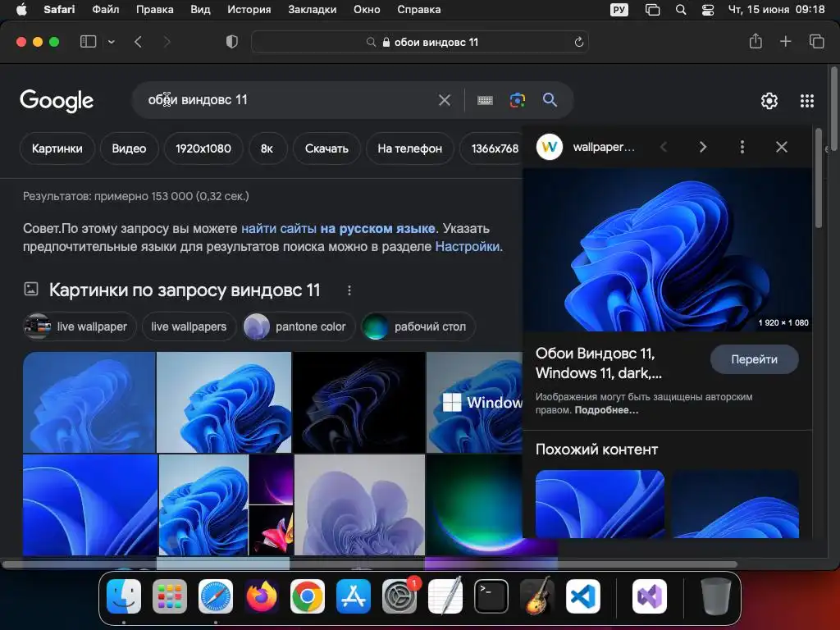This screenshot has height=630, width=840.
Task: Click the privacy shield icon
Action: point(232,42)
